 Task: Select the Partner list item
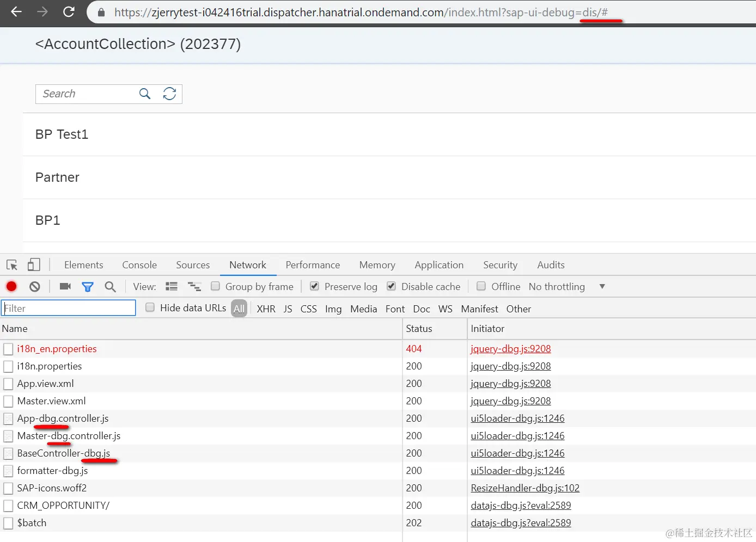click(x=389, y=177)
